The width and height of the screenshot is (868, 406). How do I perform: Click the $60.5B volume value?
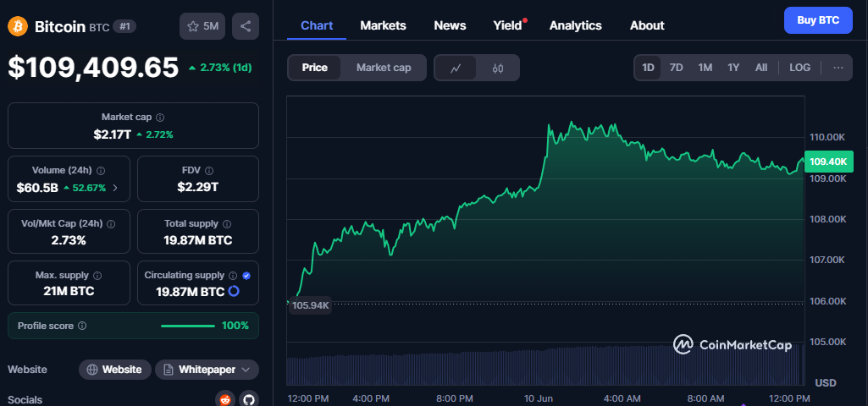click(x=37, y=188)
